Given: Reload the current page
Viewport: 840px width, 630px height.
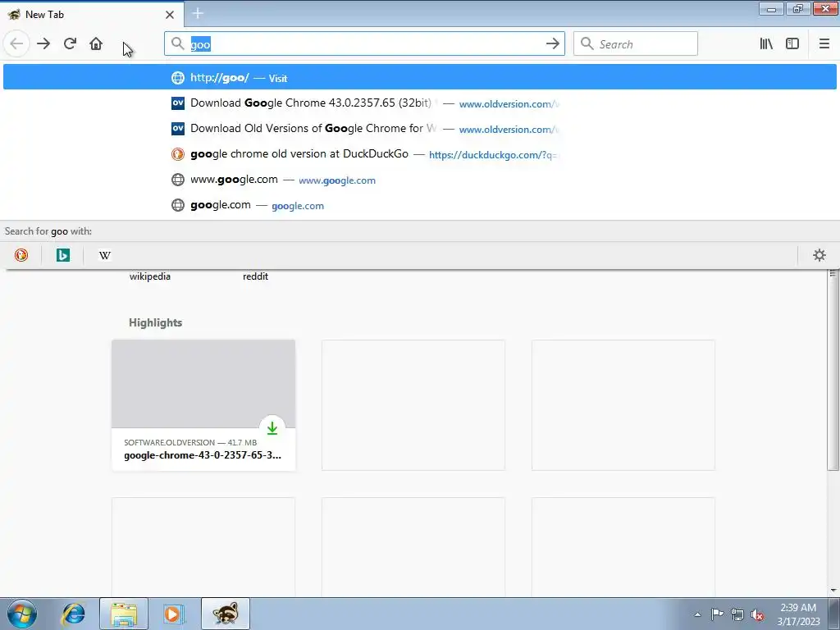Looking at the screenshot, I should [70, 44].
